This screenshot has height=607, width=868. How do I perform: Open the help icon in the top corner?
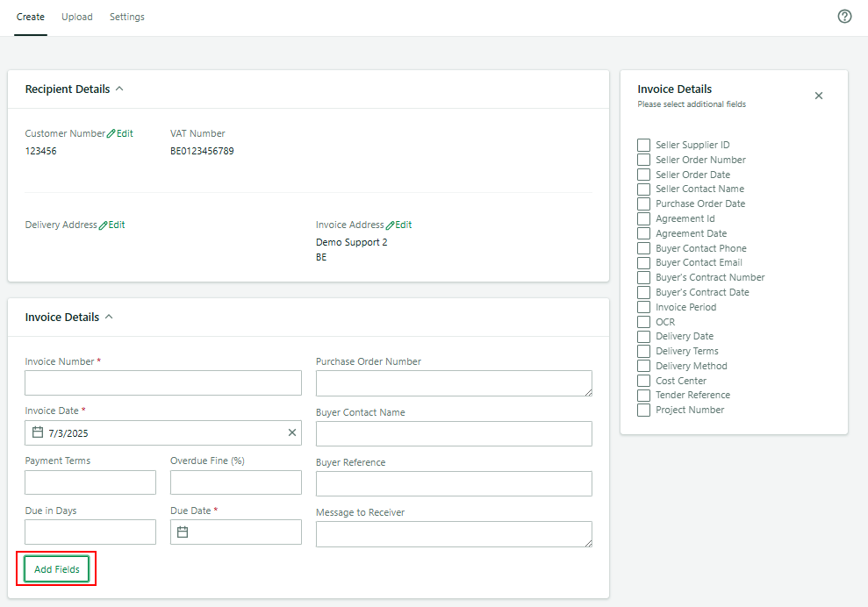click(844, 16)
